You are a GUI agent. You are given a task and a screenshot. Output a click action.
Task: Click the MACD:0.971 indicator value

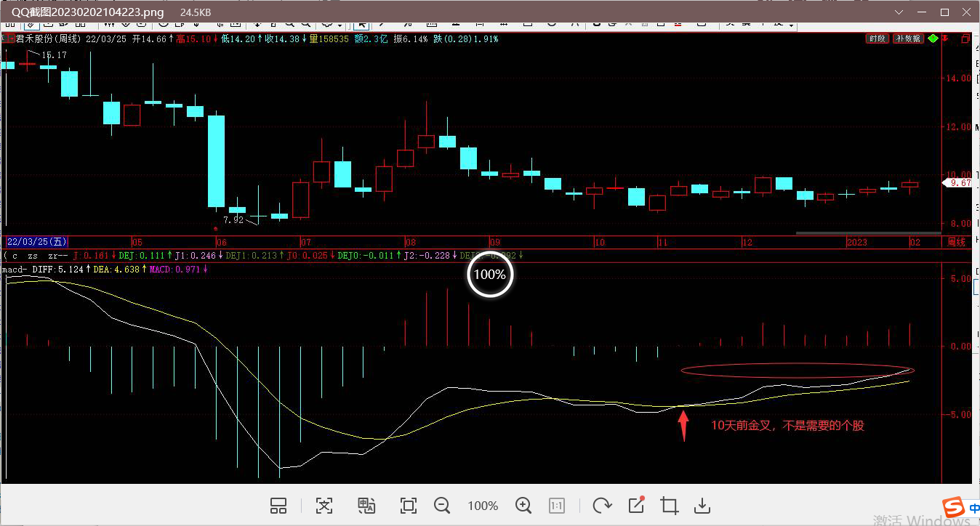[x=175, y=270]
